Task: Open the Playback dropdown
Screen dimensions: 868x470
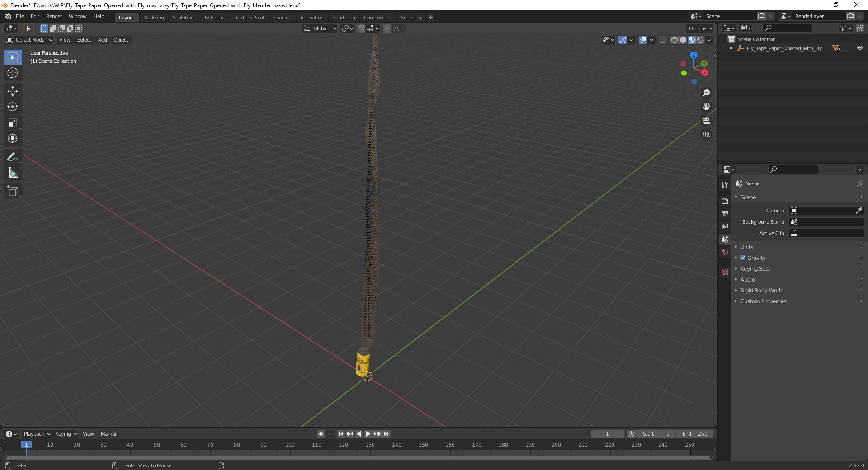Action: point(37,434)
